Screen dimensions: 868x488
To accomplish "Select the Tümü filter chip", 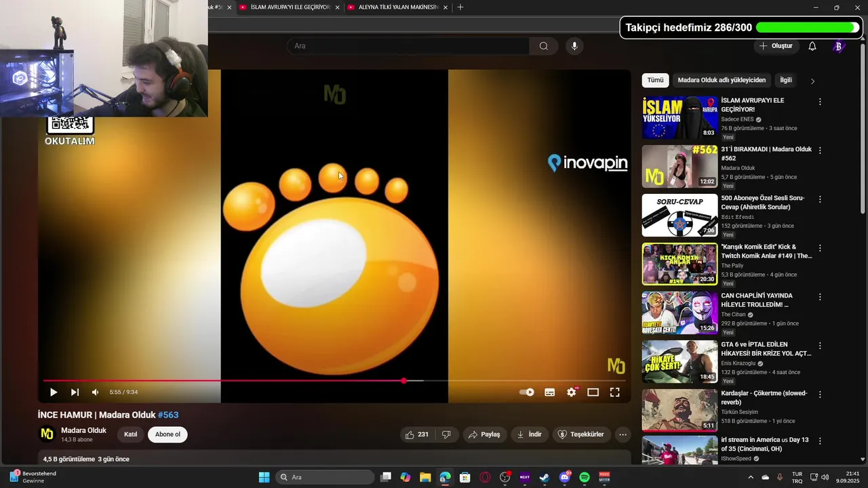I will click(655, 80).
